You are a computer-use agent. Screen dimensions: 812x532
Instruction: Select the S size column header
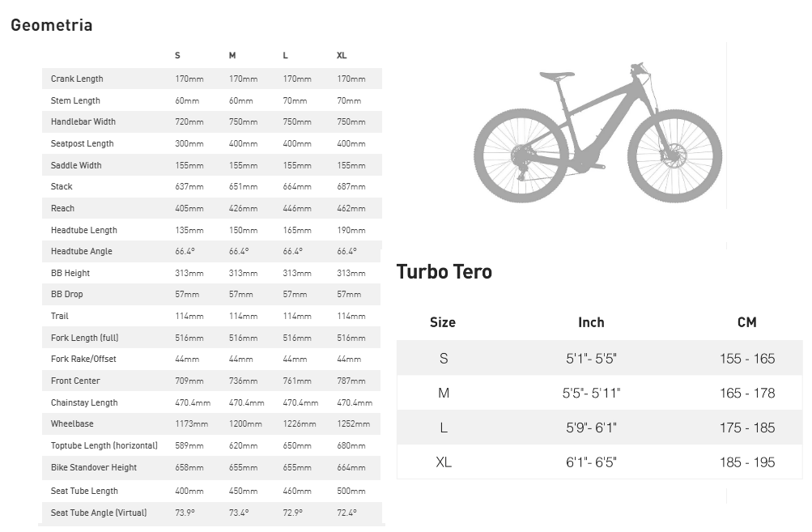click(177, 55)
